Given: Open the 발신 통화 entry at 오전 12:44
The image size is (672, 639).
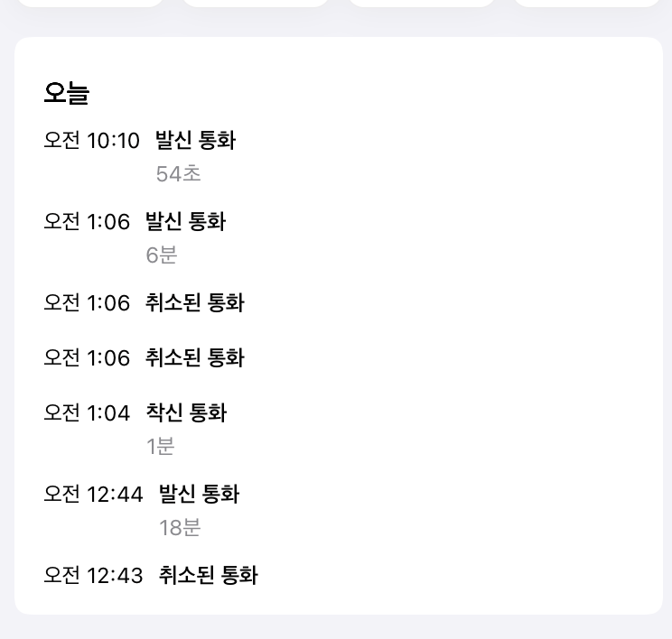Looking at the screenshot, I should (199, 495).
